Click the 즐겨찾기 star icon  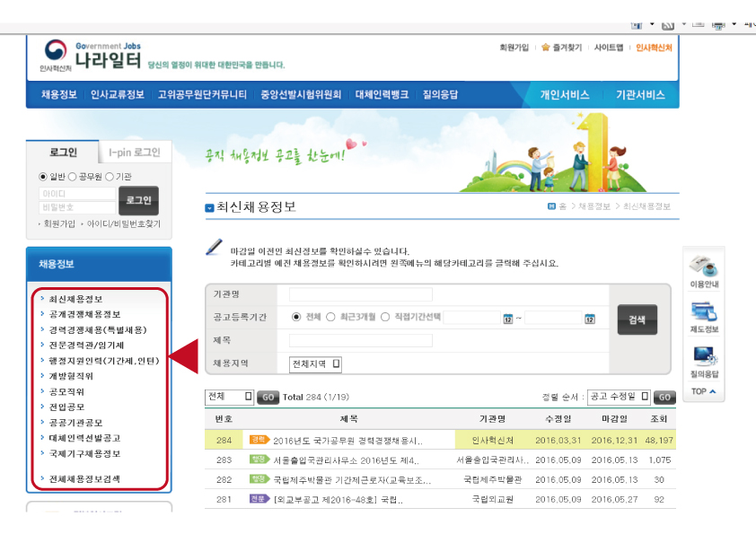545,48
